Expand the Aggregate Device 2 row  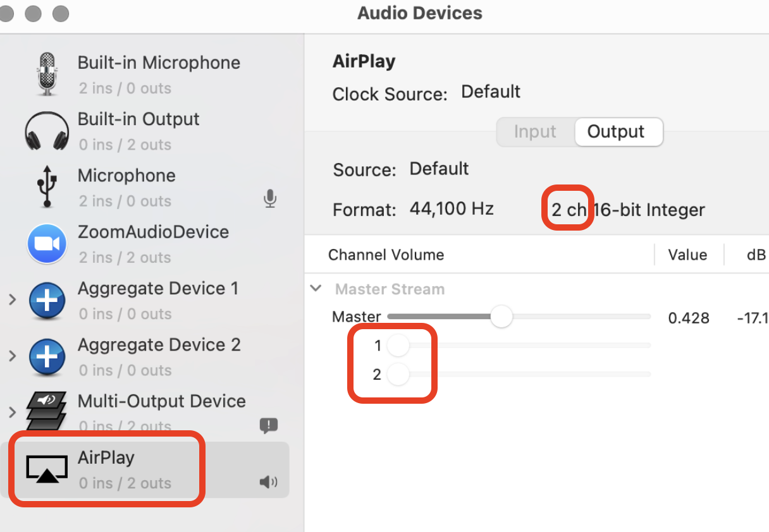(x=12, y=356)
